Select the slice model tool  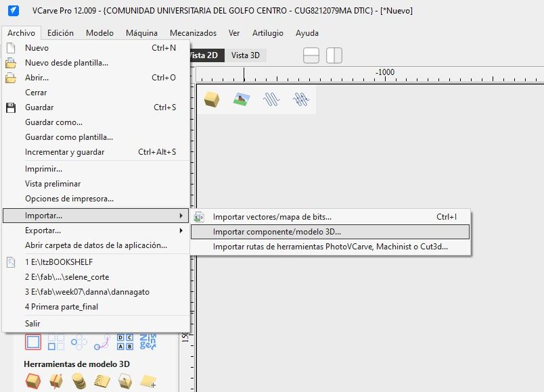click(x=55, y=381)
